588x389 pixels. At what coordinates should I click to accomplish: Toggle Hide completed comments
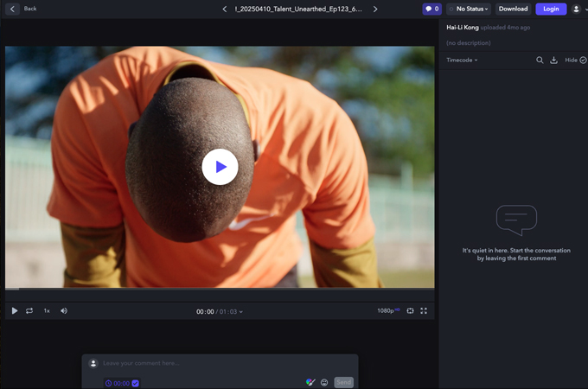[x=576, y=60]
